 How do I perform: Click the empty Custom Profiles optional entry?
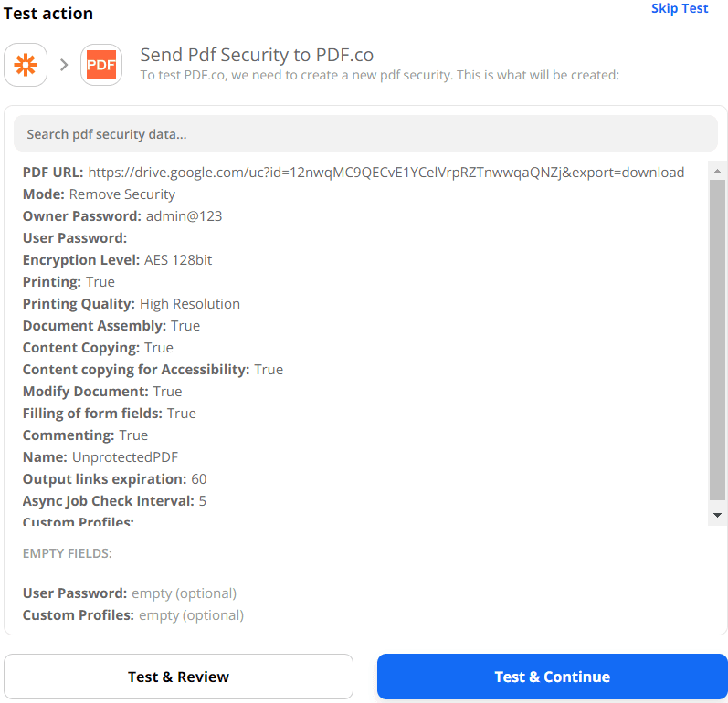click(x=133, y=615)
